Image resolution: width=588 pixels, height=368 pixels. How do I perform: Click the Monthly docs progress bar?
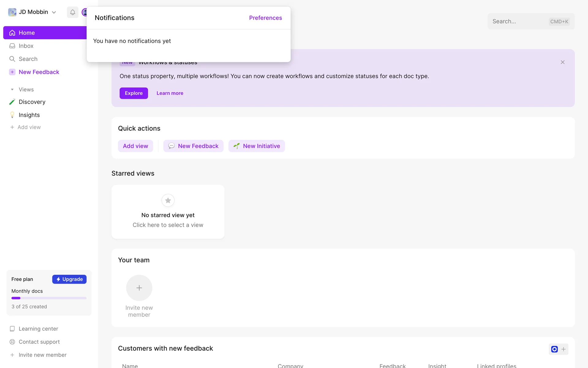49,298
